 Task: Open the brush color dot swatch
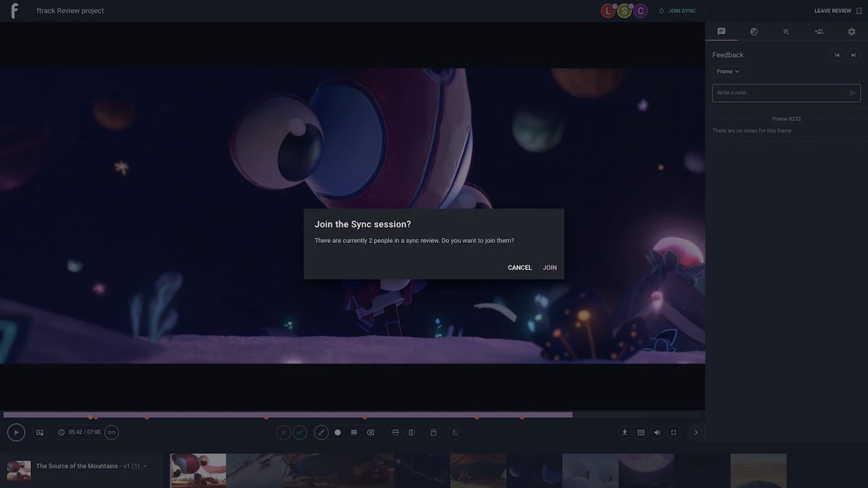pos(338,432)
